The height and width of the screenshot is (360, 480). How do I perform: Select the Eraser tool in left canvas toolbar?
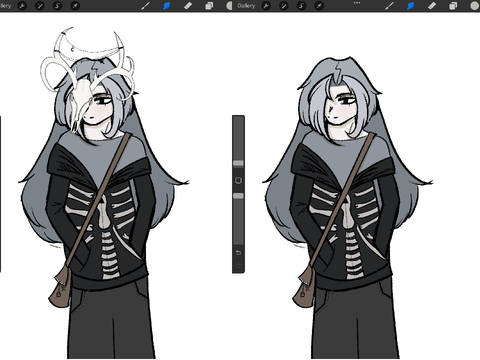[x=188, y=6]
